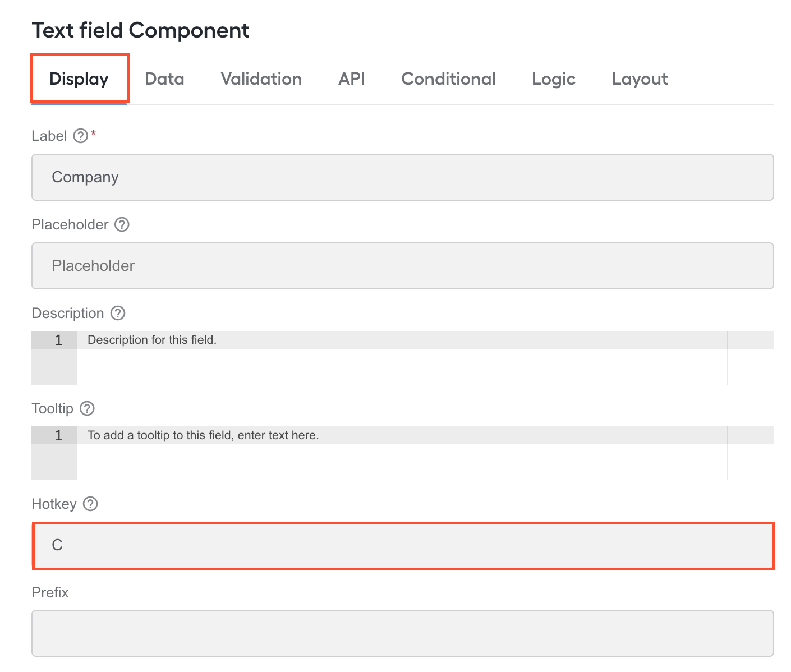Click the Label help question-mark icon
Viewport: 791px width, 672px height.
81,136
